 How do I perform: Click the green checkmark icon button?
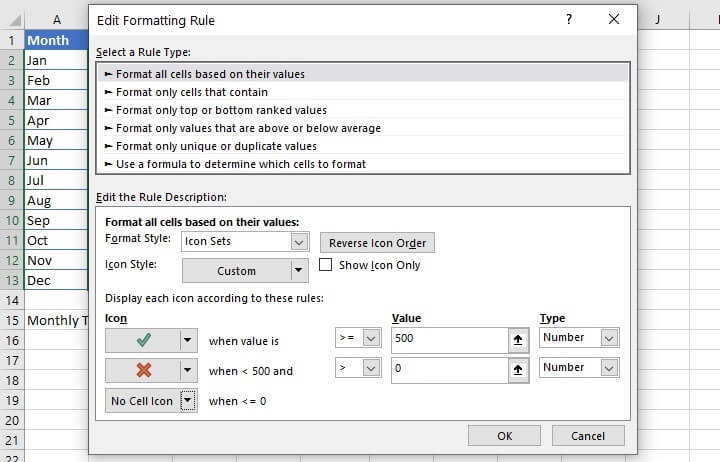click(x=143, y=340)
